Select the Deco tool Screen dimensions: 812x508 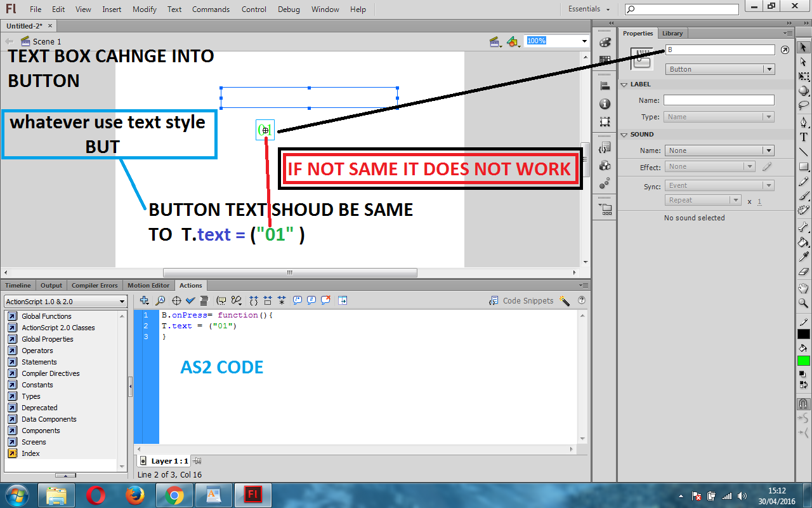[x=804, y=210]
